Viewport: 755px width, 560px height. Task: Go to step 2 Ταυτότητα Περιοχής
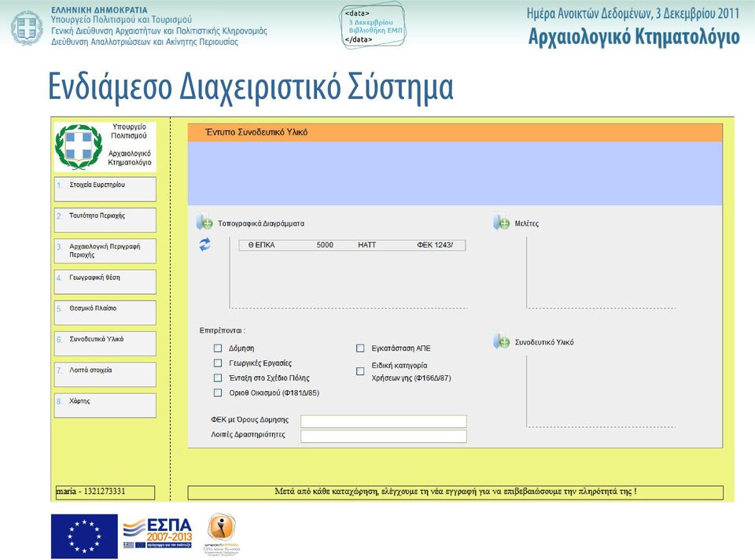click(105, 219)
